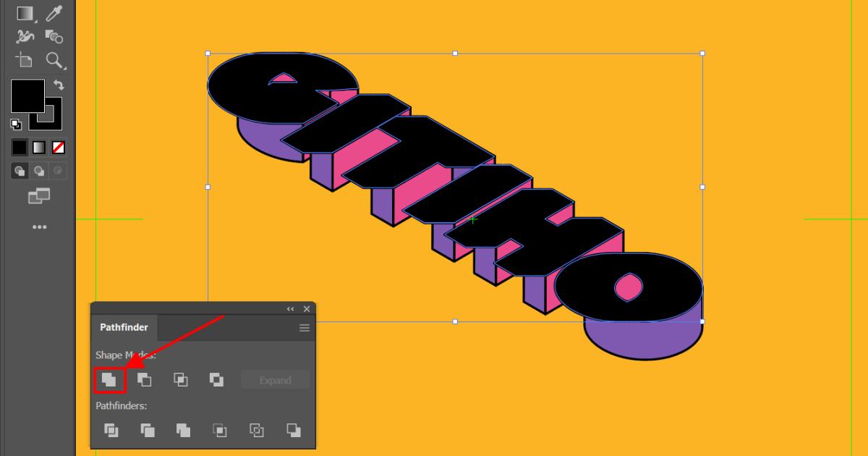This screenshot has width=868, height=456.
Task: Click the pink counter of the last letter O
Action: coord(628,287)
